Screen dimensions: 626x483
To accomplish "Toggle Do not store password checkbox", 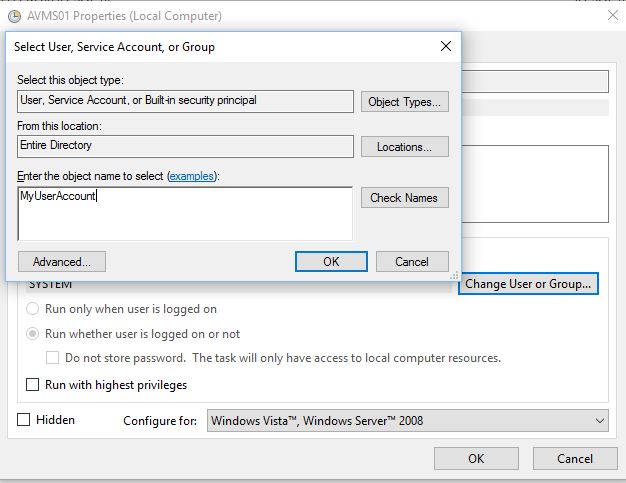I will 52,357.
